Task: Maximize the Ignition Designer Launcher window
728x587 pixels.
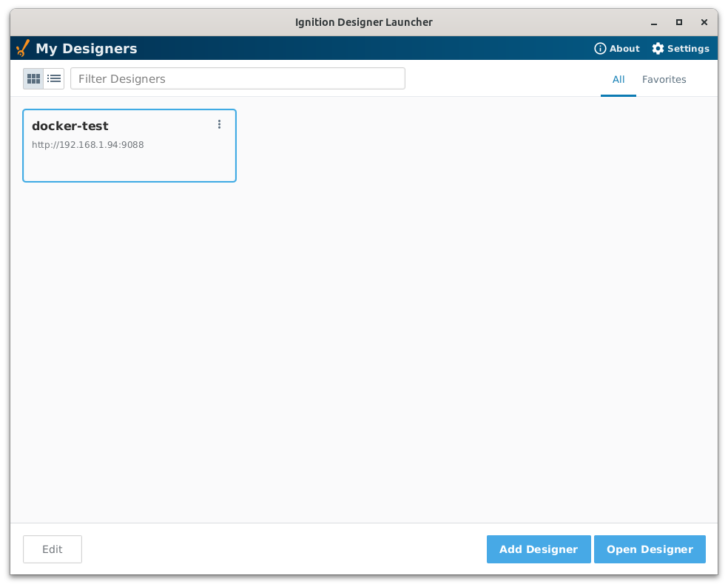Action: click(x=679, y=22)
